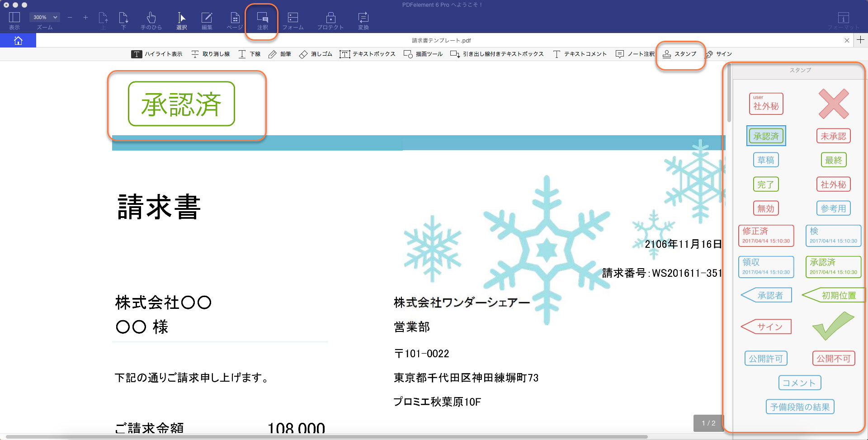Select the 検 dated stamp
This screenshot has width=868, height=440.
point(833,236)
